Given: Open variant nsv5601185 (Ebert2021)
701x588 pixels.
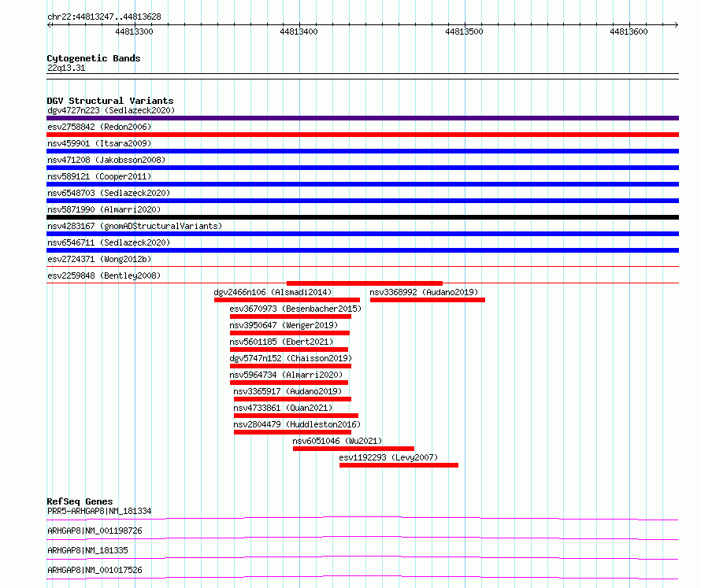Looking at the screenshot, I should 281,342.
